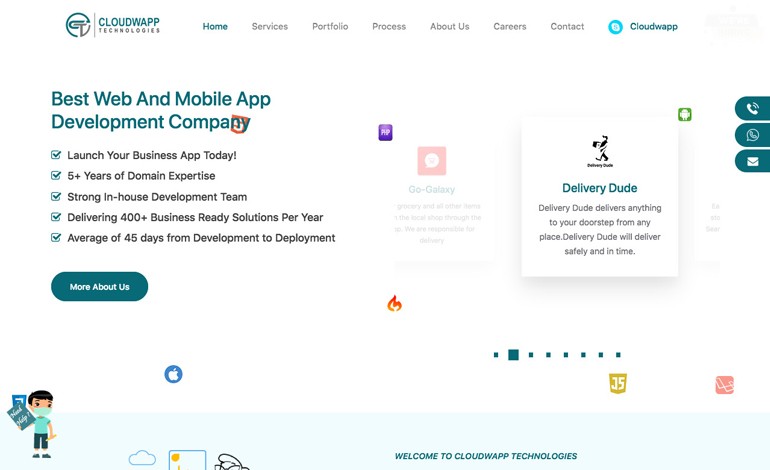Select the active second carousel indicator
770x470 pixels.
pyautogui.click(x=513, y=355)
